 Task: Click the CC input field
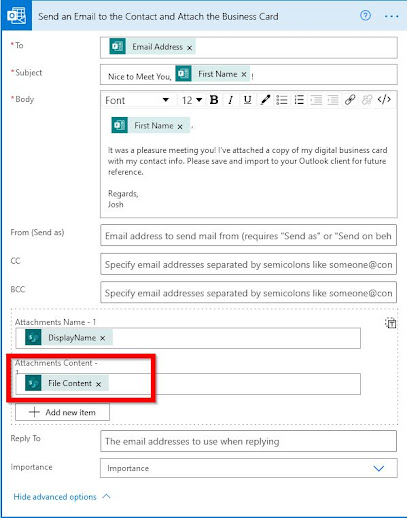(248, 264)
